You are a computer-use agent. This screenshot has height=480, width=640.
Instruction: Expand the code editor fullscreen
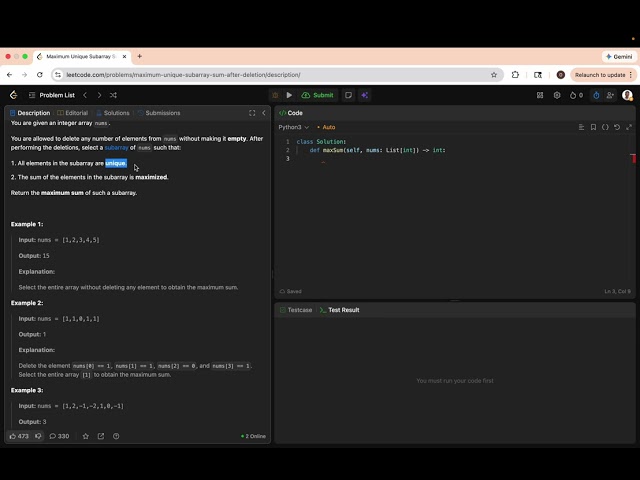click(629, 127)
